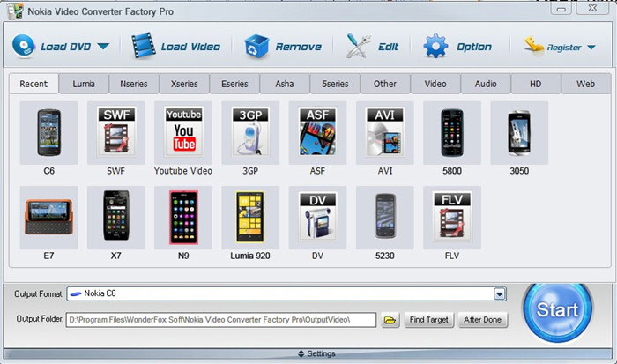The width and height of the screenshot is (617, 364).
Task: Open the Audio tab
Action: [486, 84]
